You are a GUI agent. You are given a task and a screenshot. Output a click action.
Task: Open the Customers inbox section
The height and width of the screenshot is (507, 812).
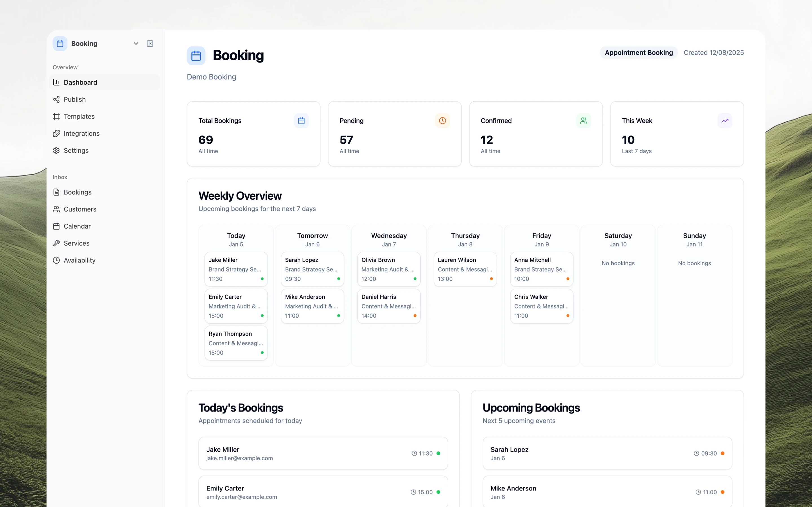coord(80,209)
